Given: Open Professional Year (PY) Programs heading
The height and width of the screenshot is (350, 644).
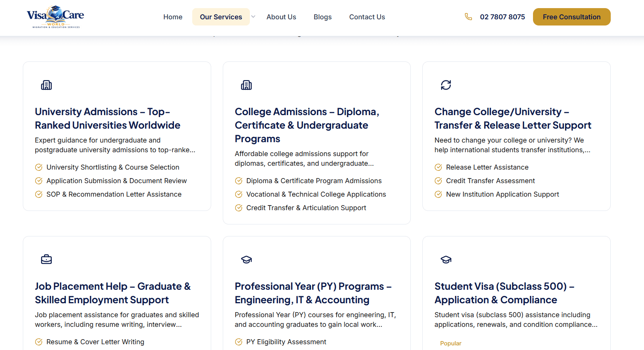Looking at the screenshot, I should click(313, 293).
